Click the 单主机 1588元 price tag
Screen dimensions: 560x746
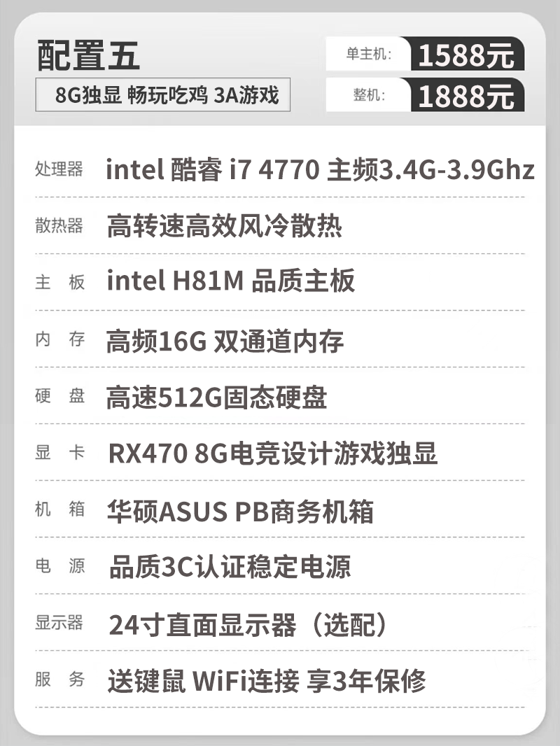pyautogui.click(x=425, y=54)
